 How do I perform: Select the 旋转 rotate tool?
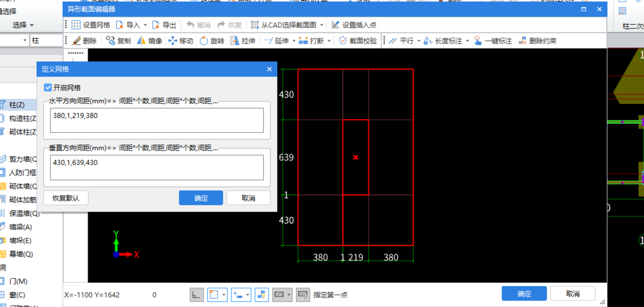click(x=212, y=41)
